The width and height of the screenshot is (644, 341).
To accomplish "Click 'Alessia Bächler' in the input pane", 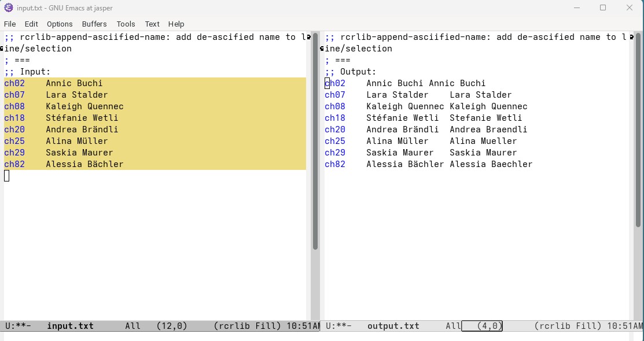I will 84,164.
